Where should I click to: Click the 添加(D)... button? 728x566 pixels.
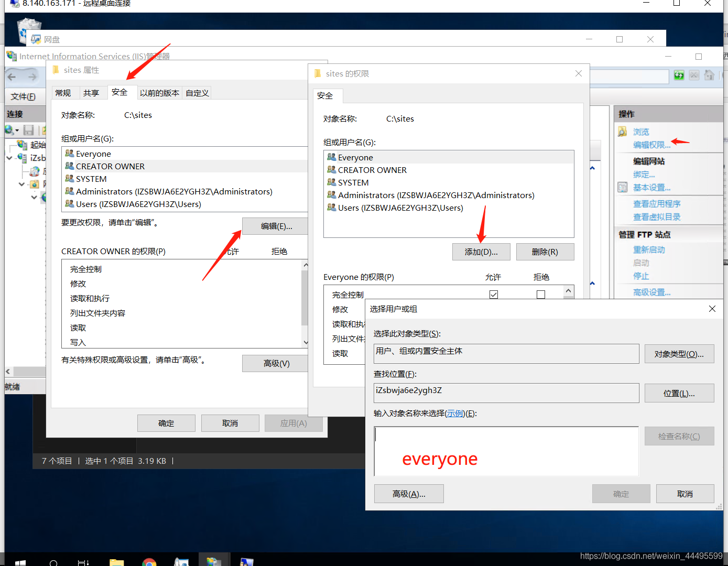pos(481,252)
